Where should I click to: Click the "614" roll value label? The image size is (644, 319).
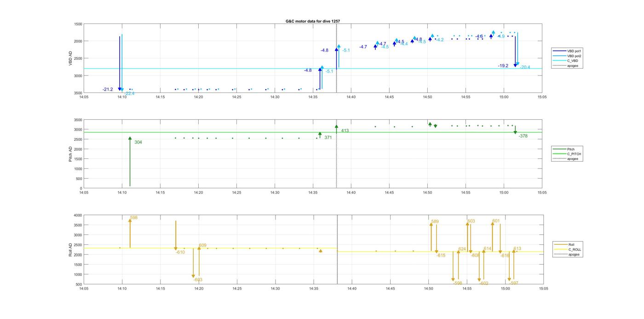tap(488, 249)
